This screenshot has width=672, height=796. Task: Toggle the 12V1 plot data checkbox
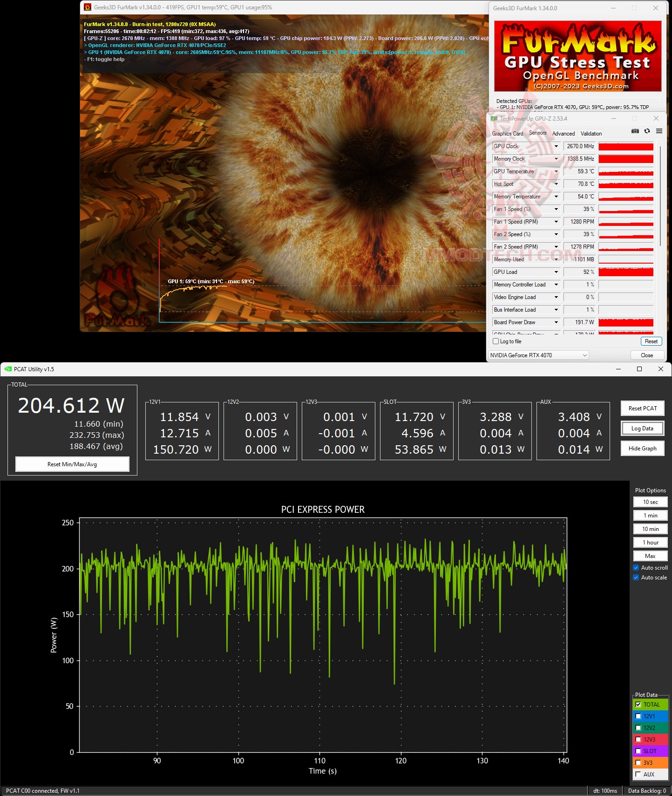(x=638, y=716)
